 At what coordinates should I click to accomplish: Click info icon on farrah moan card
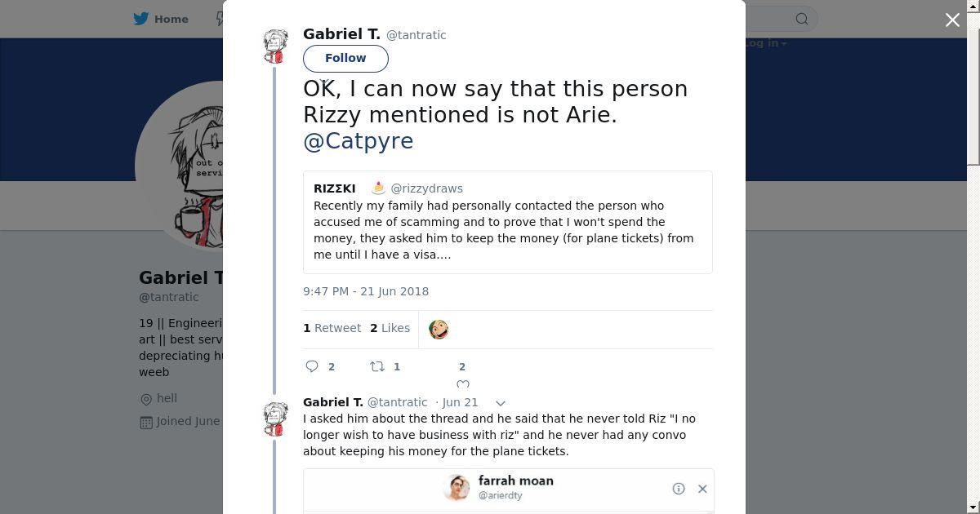[x=679, y=489]
